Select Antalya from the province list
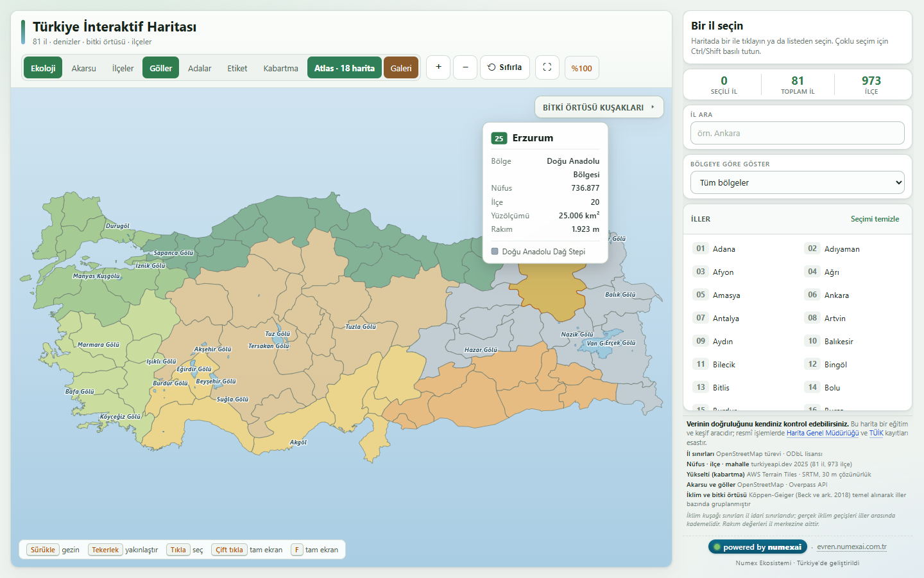 point(743,318)
